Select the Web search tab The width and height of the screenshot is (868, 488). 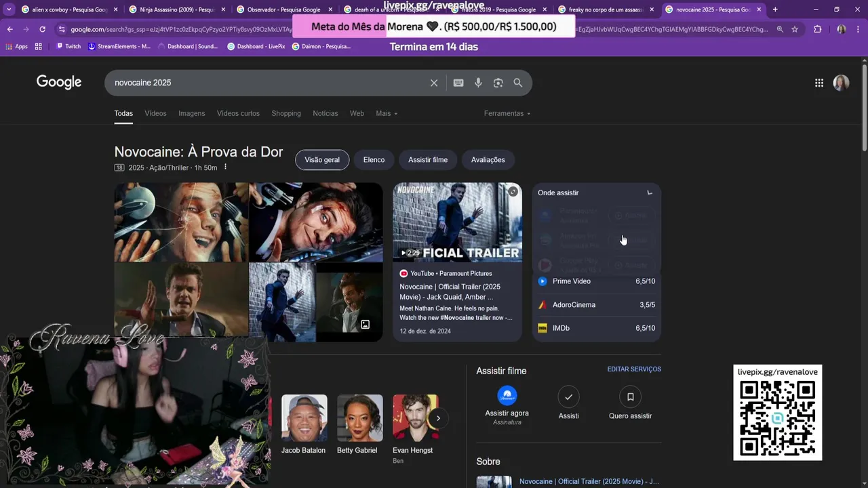point(357,113)
